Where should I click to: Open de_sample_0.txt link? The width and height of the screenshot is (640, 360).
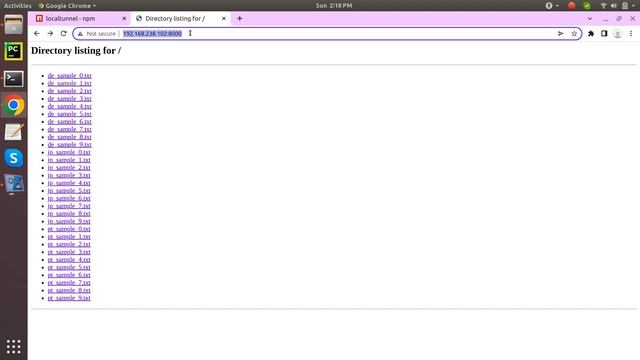click(x=69, y=76)
